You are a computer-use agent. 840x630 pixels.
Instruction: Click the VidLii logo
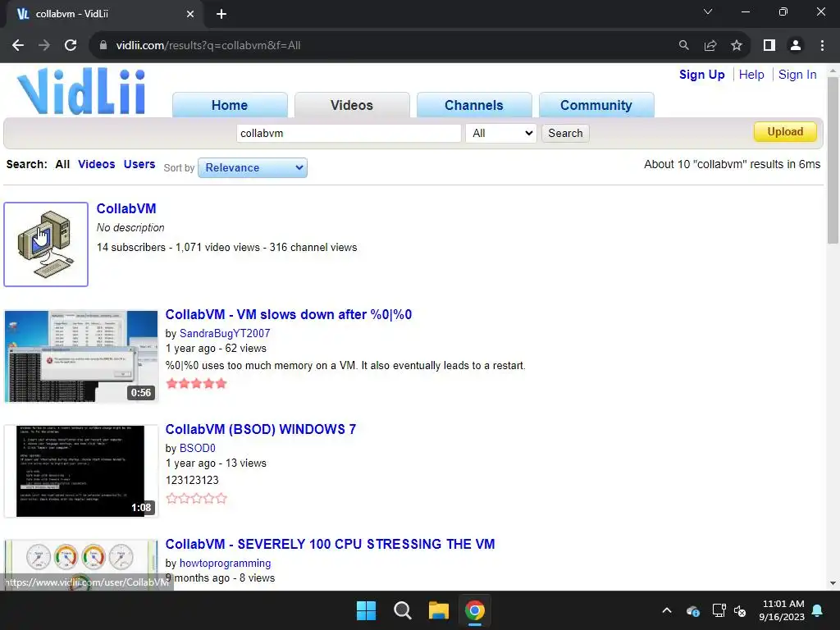tap(81, 91)
